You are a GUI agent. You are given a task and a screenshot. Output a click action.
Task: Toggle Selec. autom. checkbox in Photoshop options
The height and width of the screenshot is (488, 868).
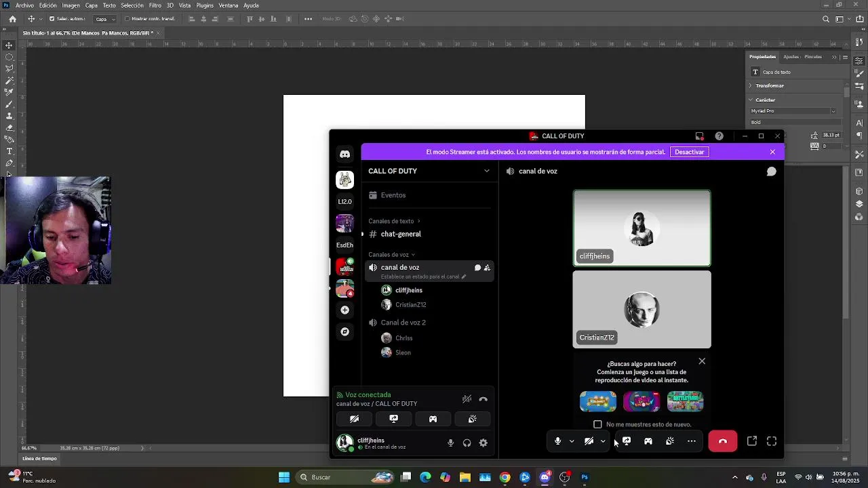(52, 19)
